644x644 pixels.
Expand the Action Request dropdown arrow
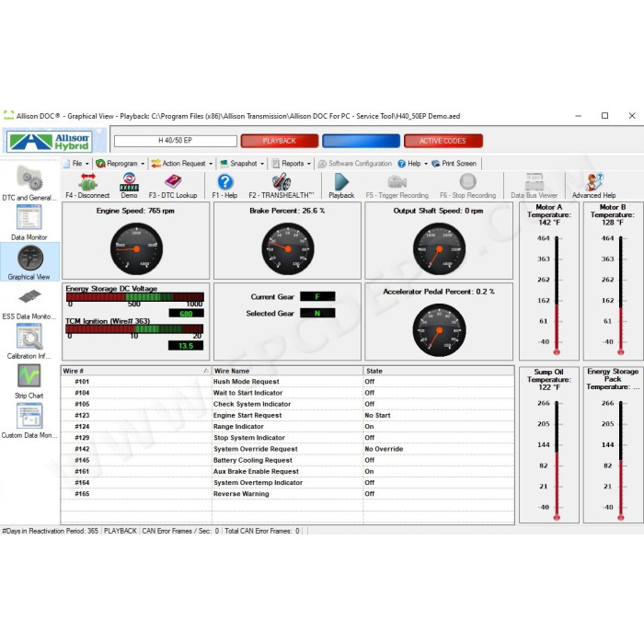point(211,164)
